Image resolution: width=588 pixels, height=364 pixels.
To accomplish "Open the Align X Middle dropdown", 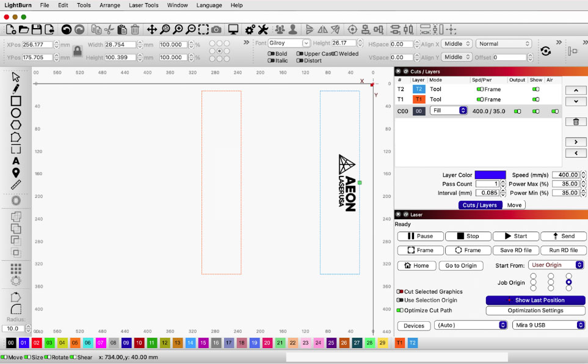I will 456,43.
